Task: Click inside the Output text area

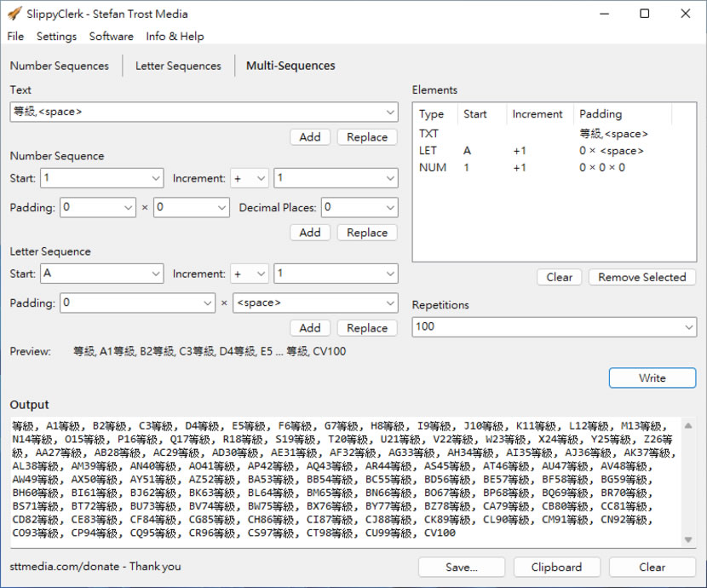Action: coord(345,482)
